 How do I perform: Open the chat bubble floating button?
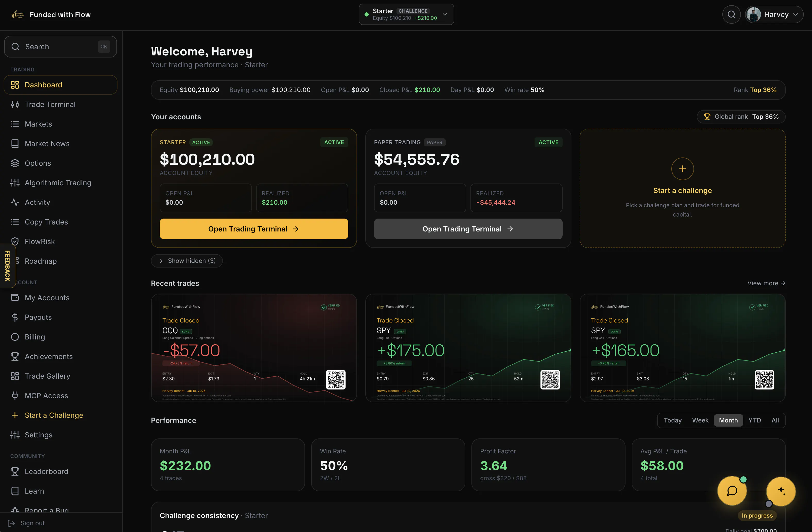(732, 491)
